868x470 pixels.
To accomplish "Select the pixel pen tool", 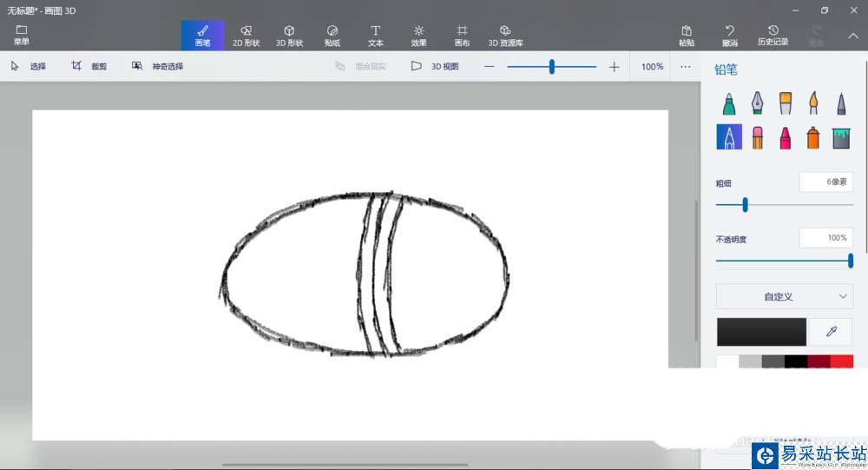I will 841,103.
